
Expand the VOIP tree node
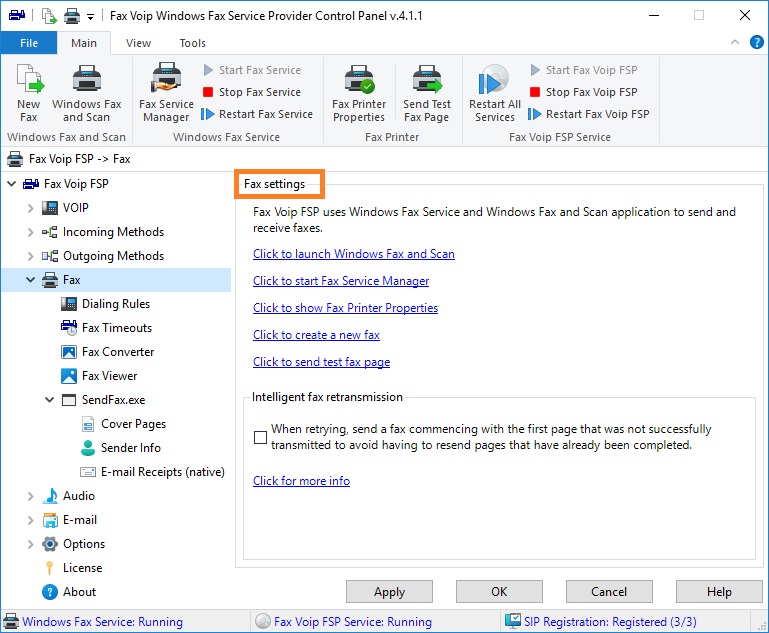[x=30, y=208]
